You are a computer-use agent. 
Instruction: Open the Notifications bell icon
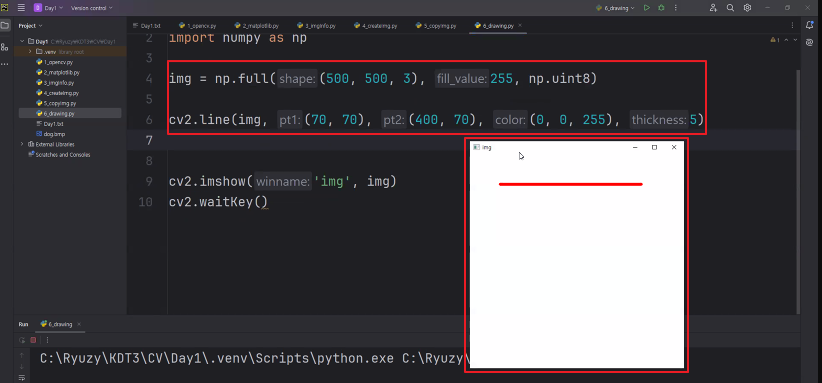810,25
